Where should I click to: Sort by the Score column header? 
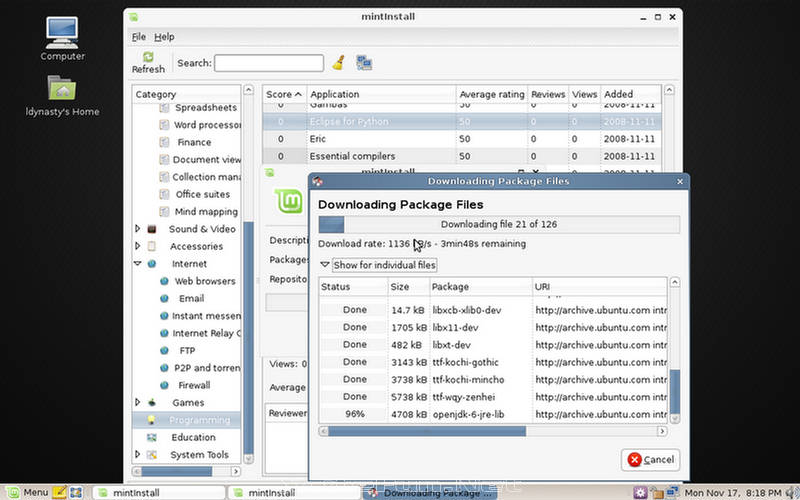[284, 94]
